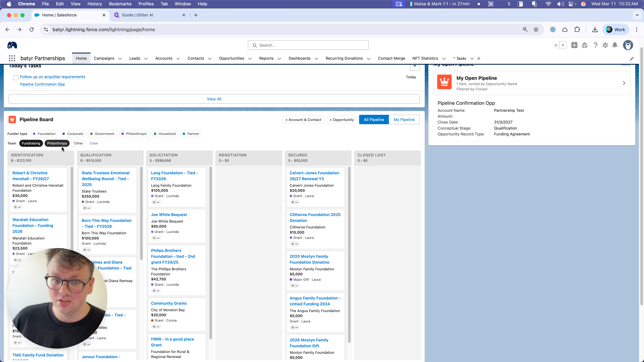Open Global Actions plus icon
The height and width of the screenshot is (362, 644).
(x=574, y=45)
